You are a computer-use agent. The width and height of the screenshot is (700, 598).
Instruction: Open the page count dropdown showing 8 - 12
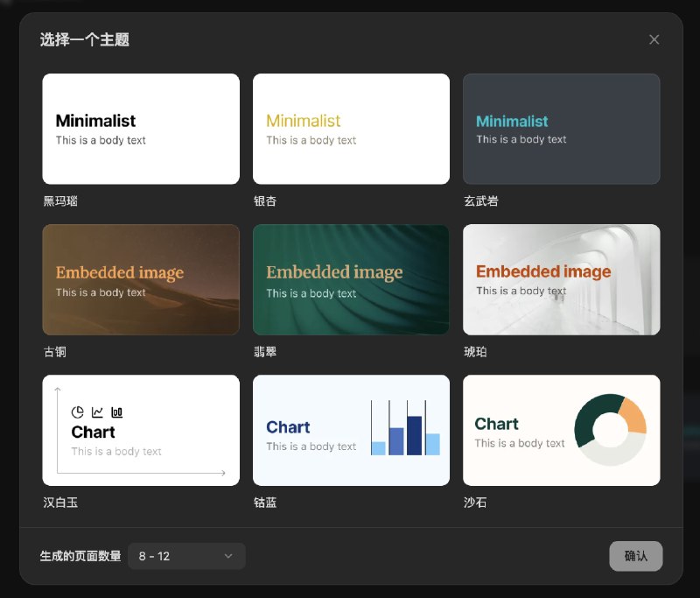click(x=186, y=556)
